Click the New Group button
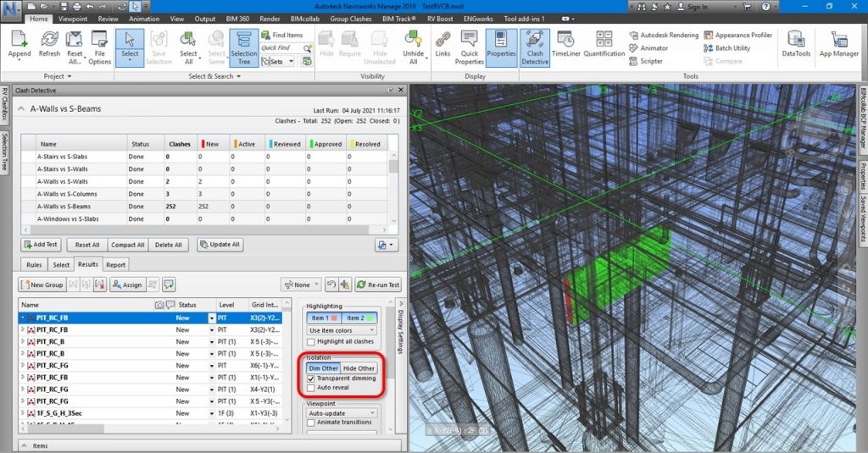 (x=42, y=285)
